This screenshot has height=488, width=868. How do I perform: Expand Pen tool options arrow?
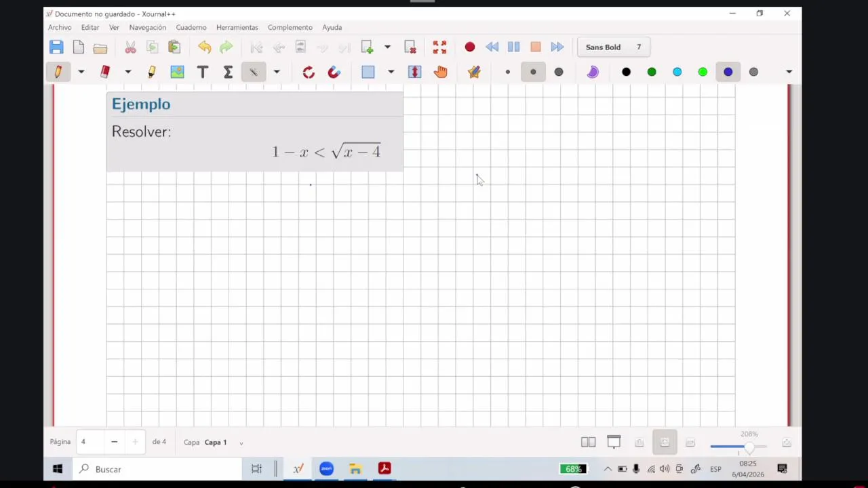pos(81,72)
